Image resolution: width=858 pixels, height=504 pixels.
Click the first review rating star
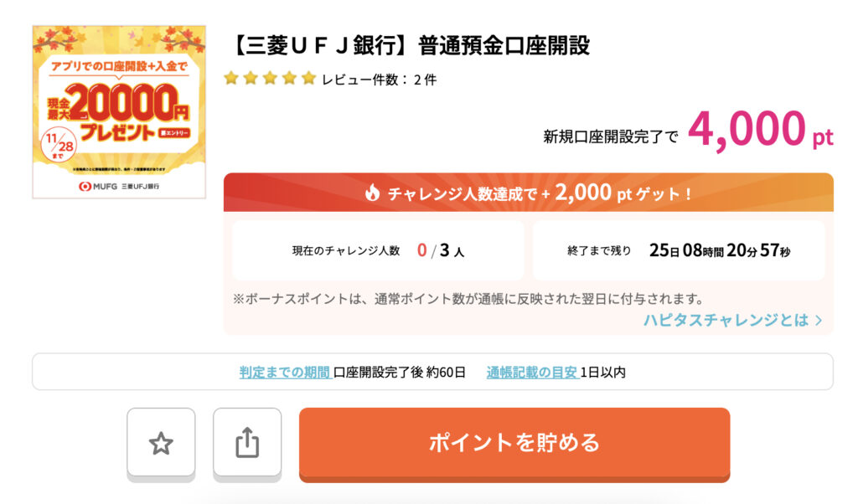[x=231, y=79]
